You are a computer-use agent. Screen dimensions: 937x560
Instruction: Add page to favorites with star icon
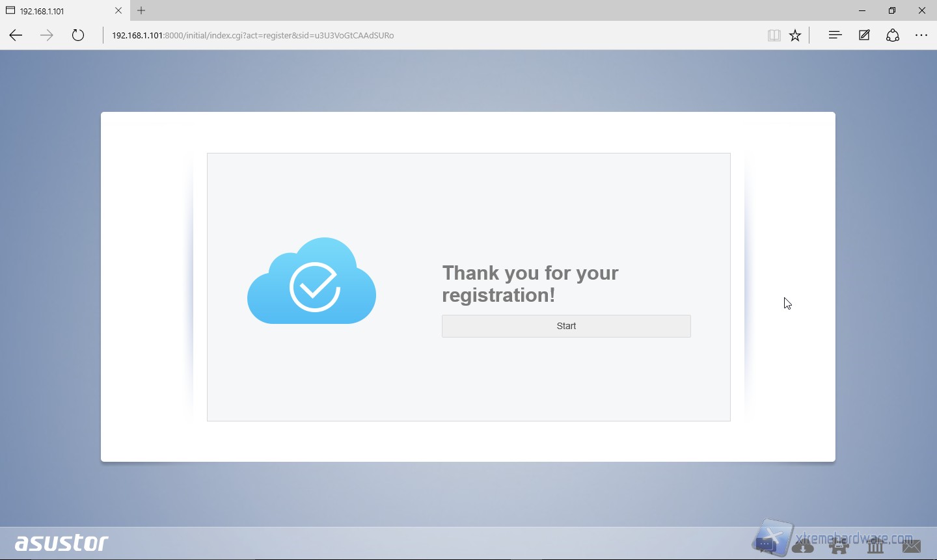click(x=795, y=36)
